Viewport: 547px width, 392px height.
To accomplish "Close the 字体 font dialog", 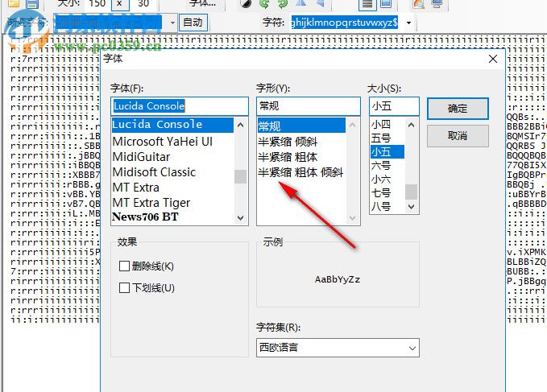I will (493, 59).
